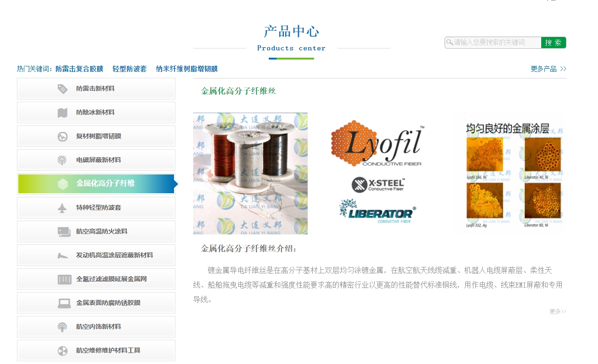Click the barcode icon beside 全氟过滤滤膜延展金属网
Viewport: 598px width, 364px height.
coord(64,279)
